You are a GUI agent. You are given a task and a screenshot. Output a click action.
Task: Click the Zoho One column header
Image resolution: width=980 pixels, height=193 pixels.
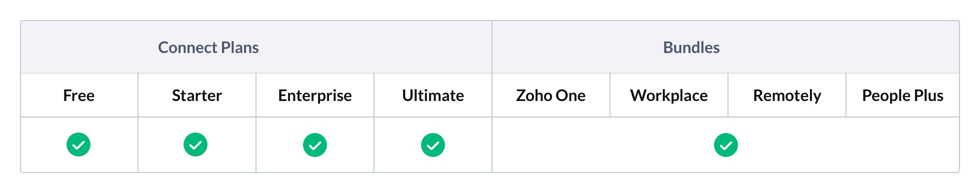pos(551,95)
